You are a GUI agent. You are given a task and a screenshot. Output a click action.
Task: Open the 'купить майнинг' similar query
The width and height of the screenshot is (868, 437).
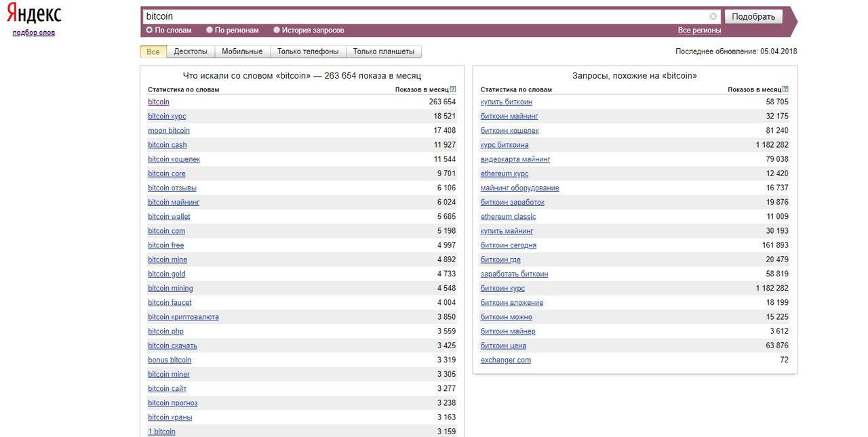click(507, 231)
